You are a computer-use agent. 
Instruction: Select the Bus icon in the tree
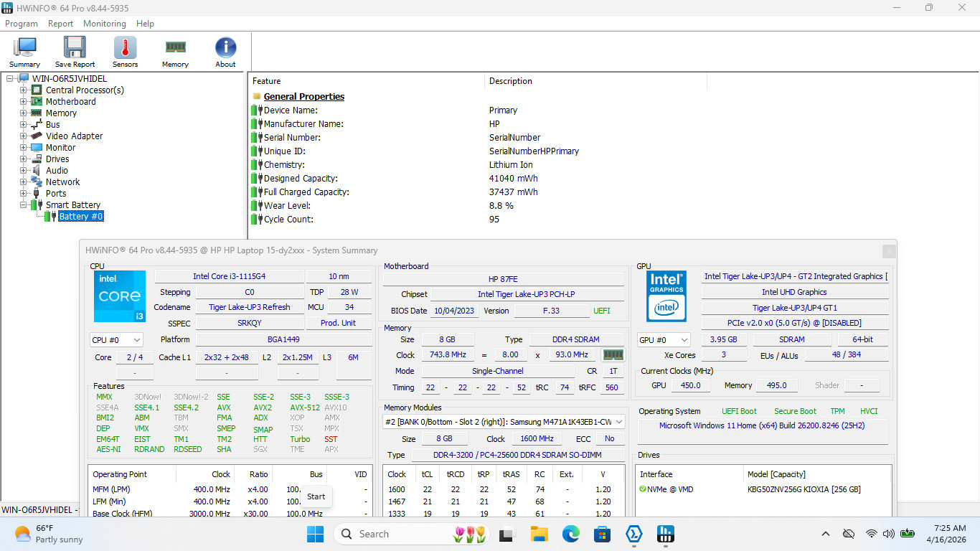click(37, 124)
